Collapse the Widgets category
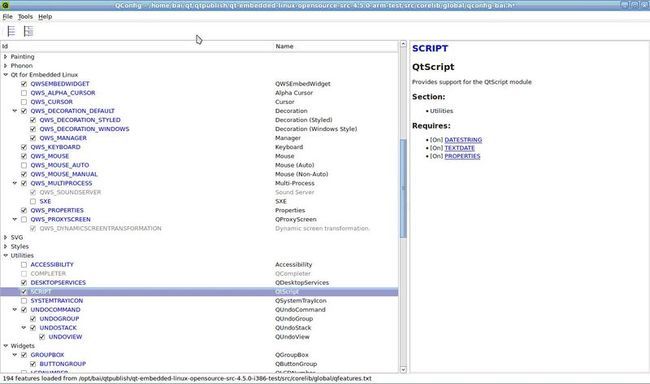Viewport: 650px width, 384px height. point(5,345)
